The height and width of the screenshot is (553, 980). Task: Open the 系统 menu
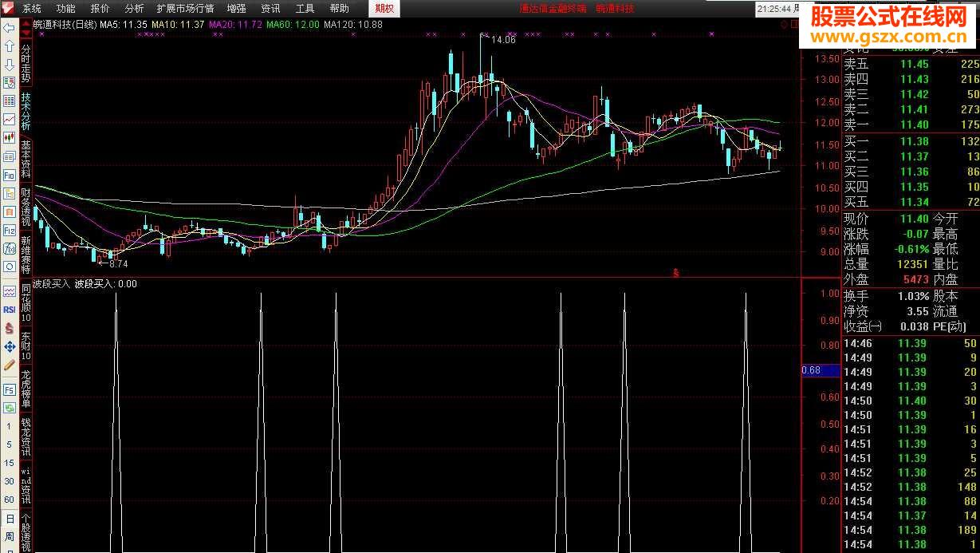click(x=32, y=9)
